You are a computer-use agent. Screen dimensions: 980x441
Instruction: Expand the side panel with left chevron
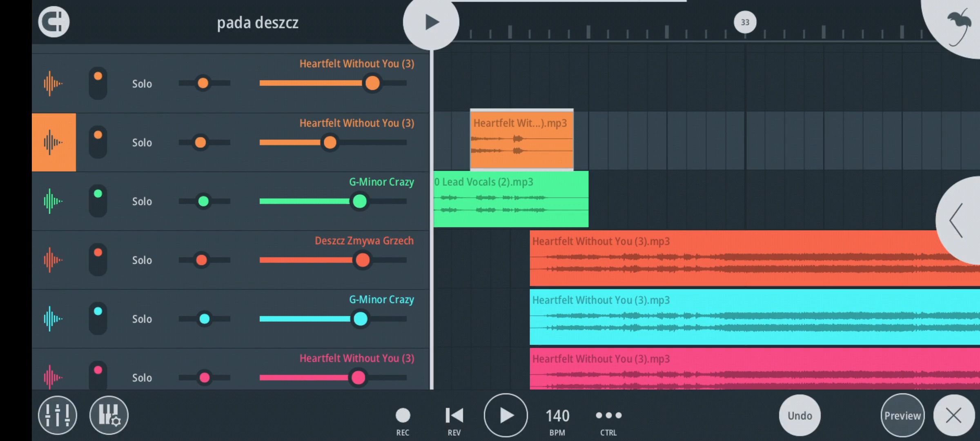[x=958, y=220]
